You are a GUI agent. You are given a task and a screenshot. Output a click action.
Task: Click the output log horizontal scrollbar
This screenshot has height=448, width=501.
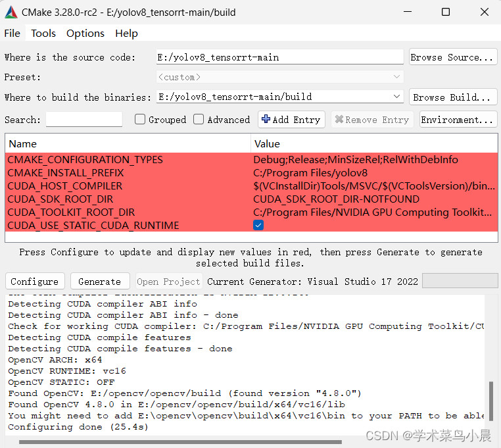pos(180,442)
